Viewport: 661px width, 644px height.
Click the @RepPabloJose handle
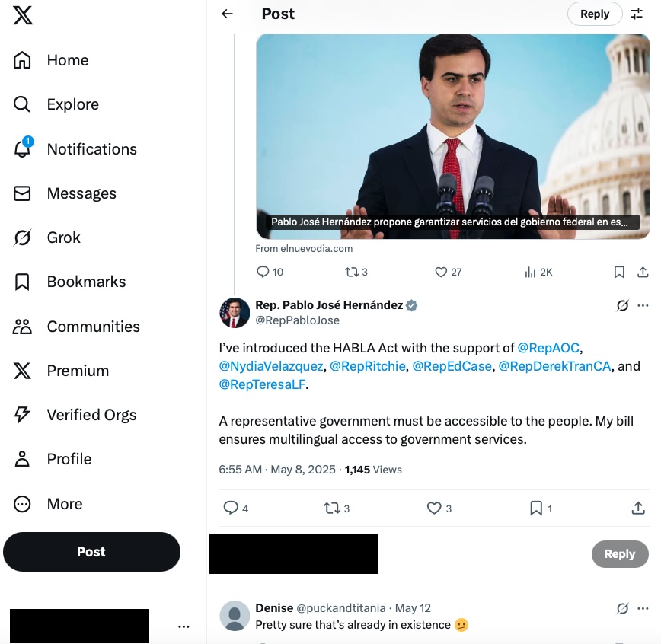click(x=297, y=320)
